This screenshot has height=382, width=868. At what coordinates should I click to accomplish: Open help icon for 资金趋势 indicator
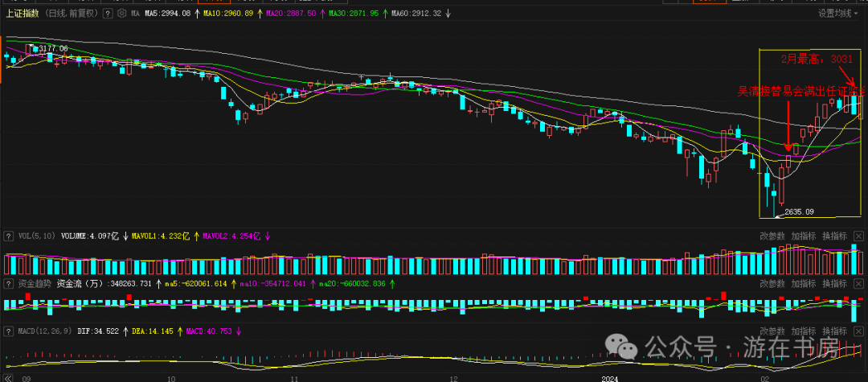pos(8,283)
